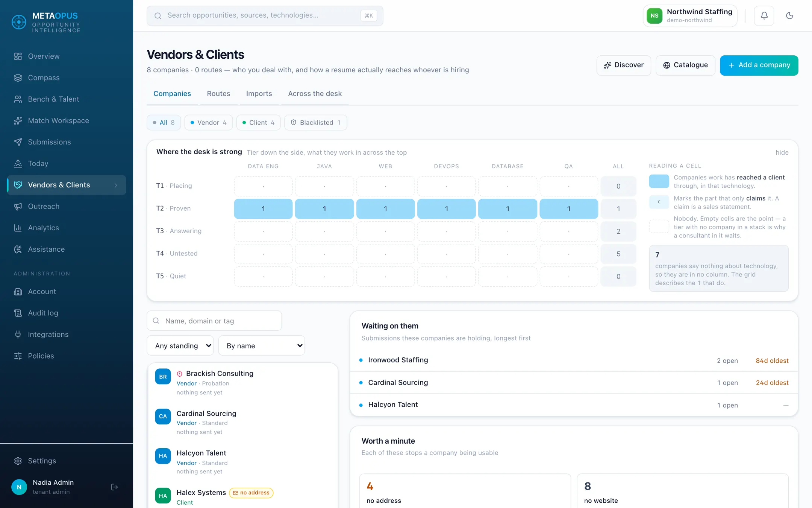Switch to the Across the desk tab
Viewport: 812px width, 508px height.
tap(315, 94)
